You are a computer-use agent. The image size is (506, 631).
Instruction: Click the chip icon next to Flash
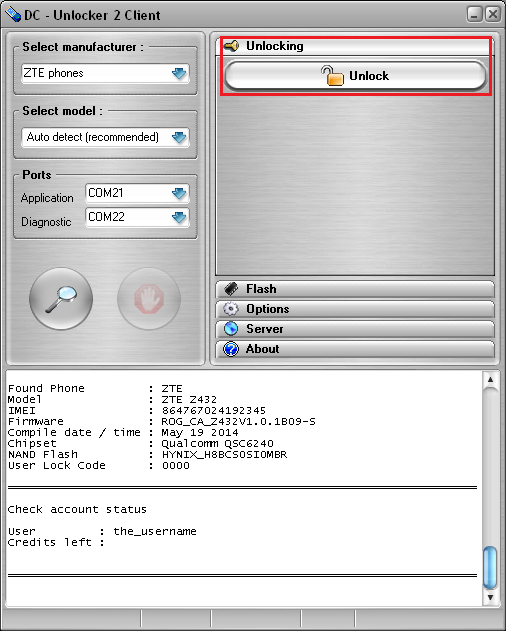point(231,289)
